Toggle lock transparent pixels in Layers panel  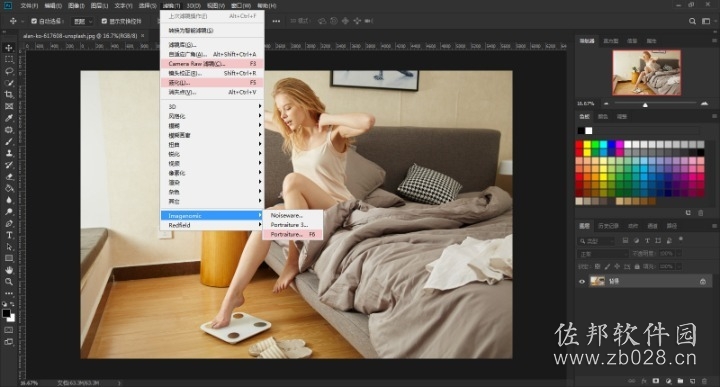597,266
